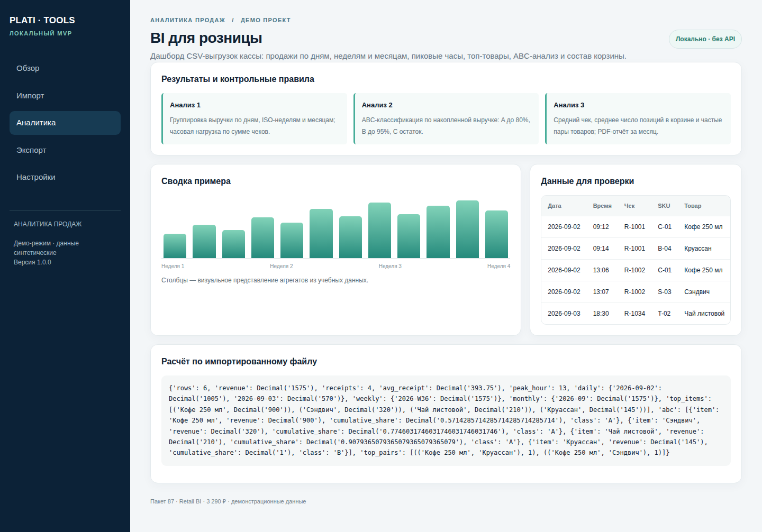Click the SKU column header

click(x=664, y=206)
